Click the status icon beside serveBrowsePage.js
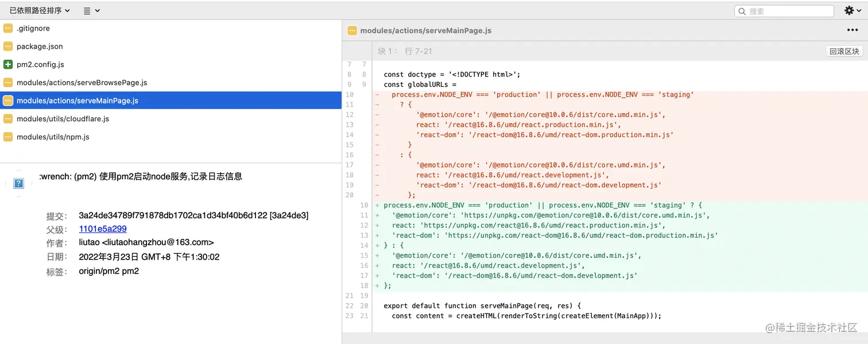The width and height of the screenshot is (868, 344). click(x=8, y=83)
